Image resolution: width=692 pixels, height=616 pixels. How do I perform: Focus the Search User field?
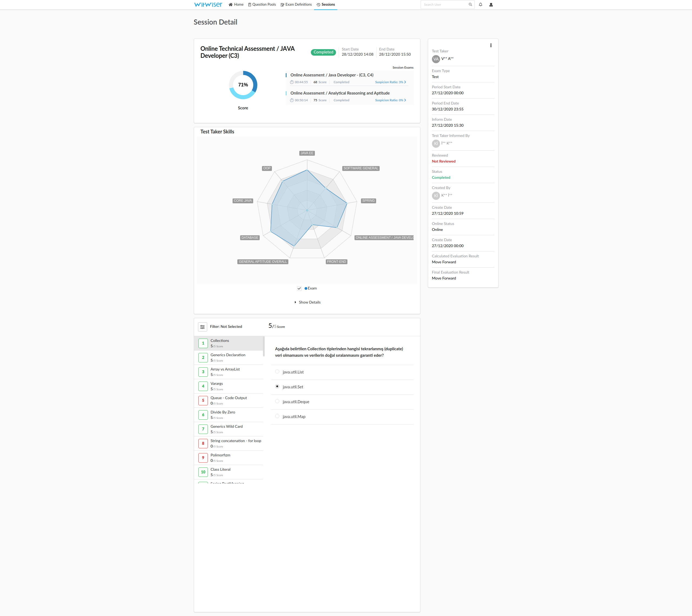click(444, 4)
